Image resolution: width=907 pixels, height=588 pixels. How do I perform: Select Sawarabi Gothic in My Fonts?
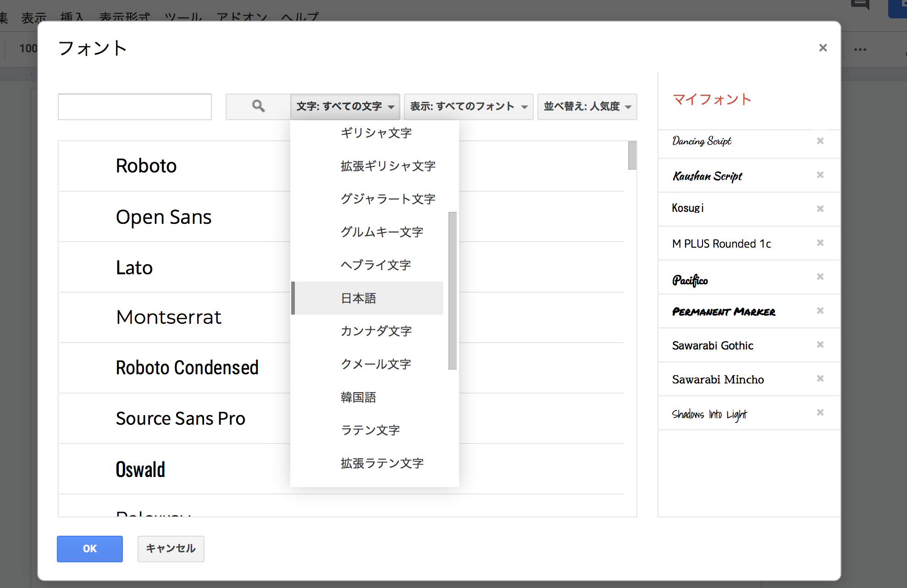[x=713, y=345]
